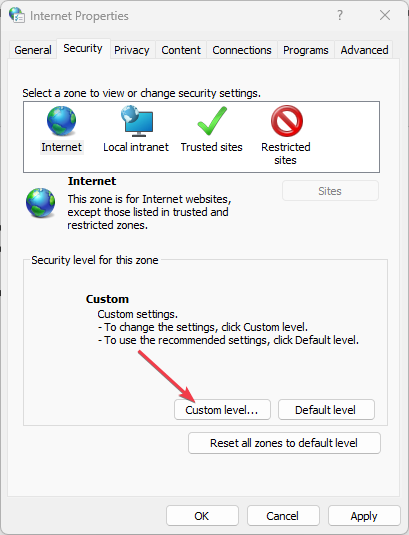
Task: Open the Content tab
Action: point(181,50)
